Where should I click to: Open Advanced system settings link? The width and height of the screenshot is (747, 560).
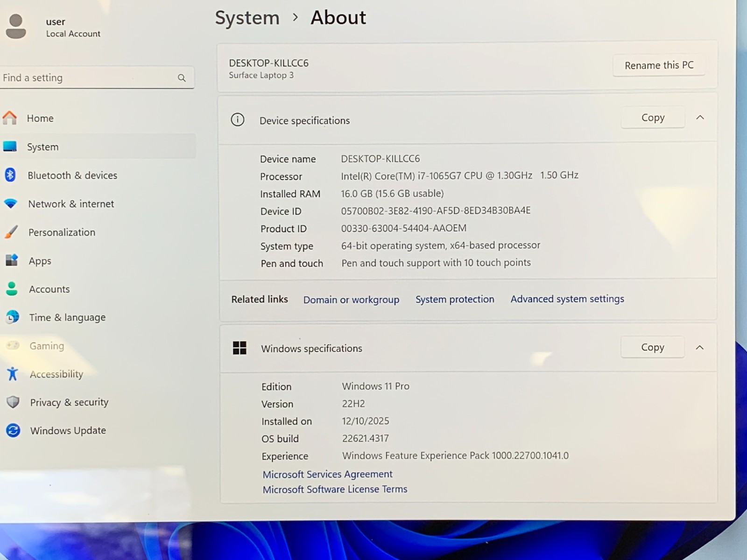[x=567, y=299]
